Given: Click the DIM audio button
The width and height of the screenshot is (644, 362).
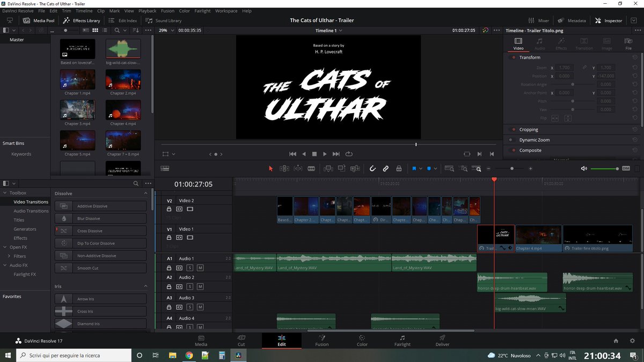Looking at the screenshot, I should [626, 168].
